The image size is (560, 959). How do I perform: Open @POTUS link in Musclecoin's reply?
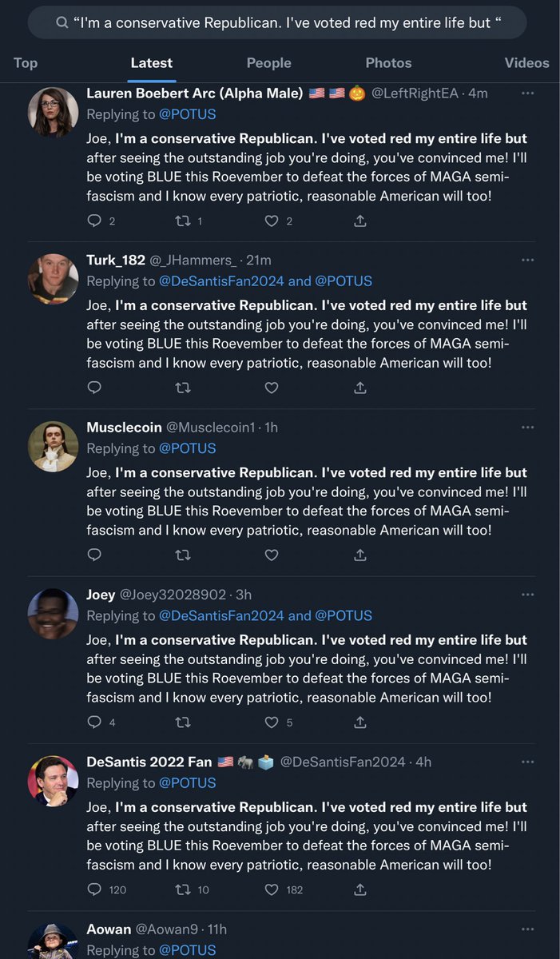point(187,448)
